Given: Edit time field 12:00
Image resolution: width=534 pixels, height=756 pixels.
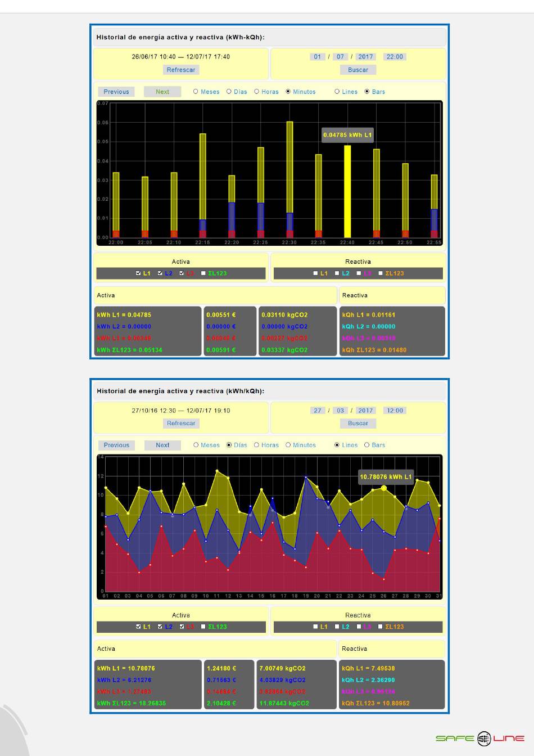Looking at the screenshot, I should tap(395, 411).
